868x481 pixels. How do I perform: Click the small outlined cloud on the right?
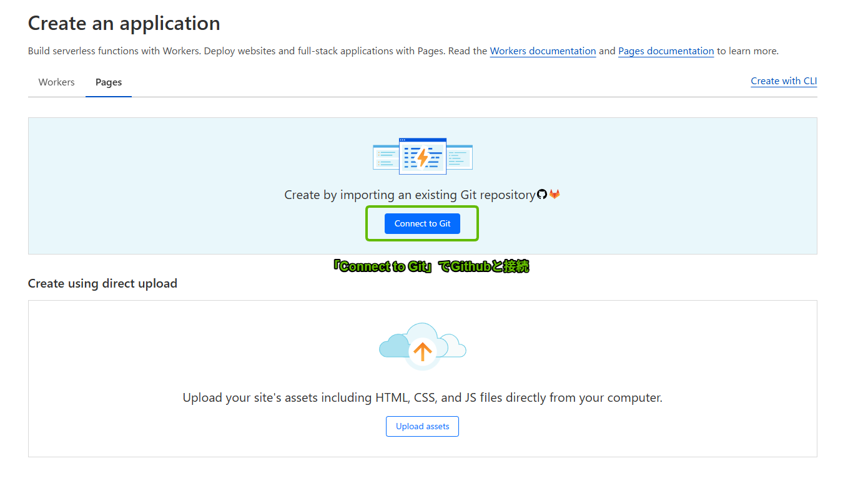[x=455, y=346]
